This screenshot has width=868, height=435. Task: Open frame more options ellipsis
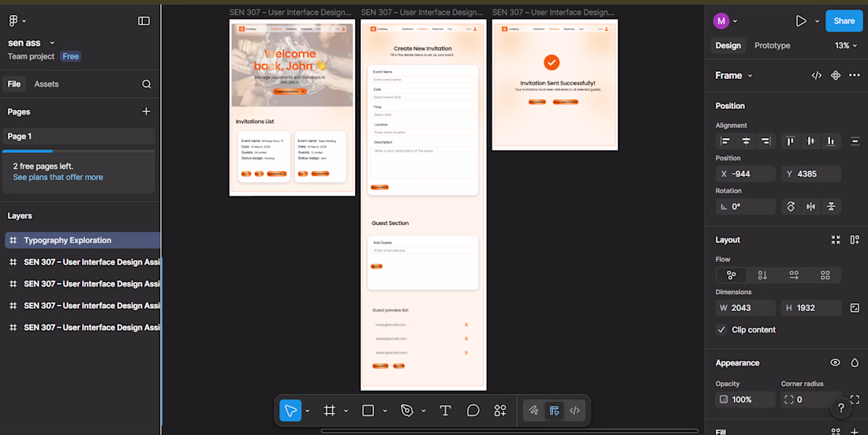tap(855, 75)
